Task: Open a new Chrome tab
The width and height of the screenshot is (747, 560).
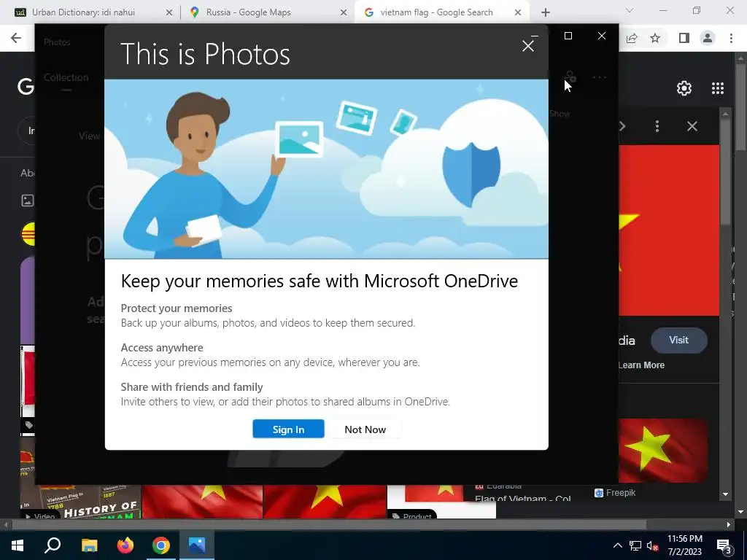Action: (546, 12)
